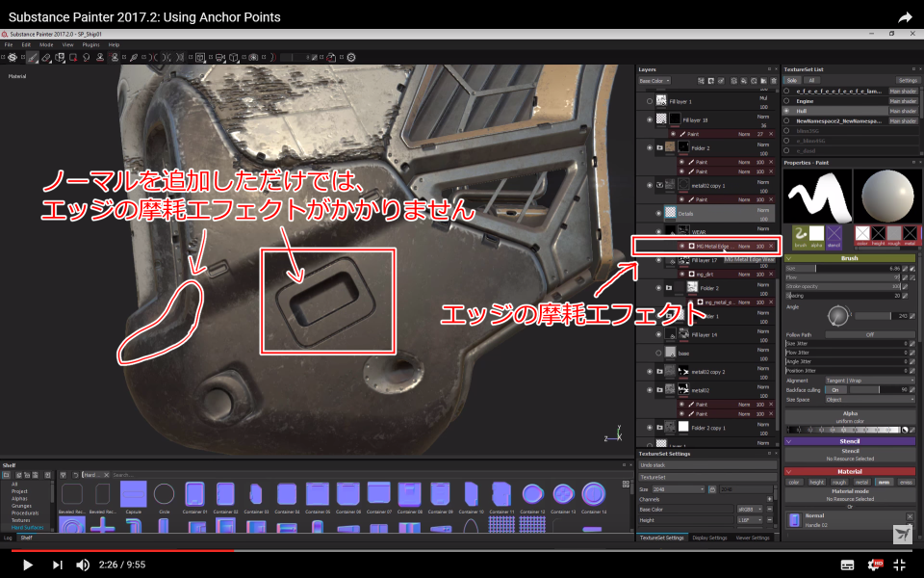The image size is (924, 578).
Task: Open TextureSet List Settings button
Action: tap(908, 80)
